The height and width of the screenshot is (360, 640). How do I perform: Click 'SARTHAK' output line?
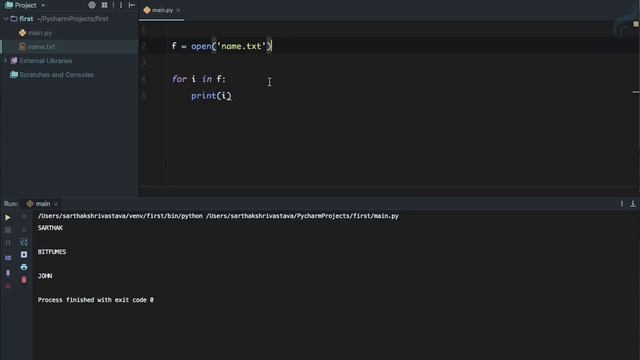(x=50, y=228)
